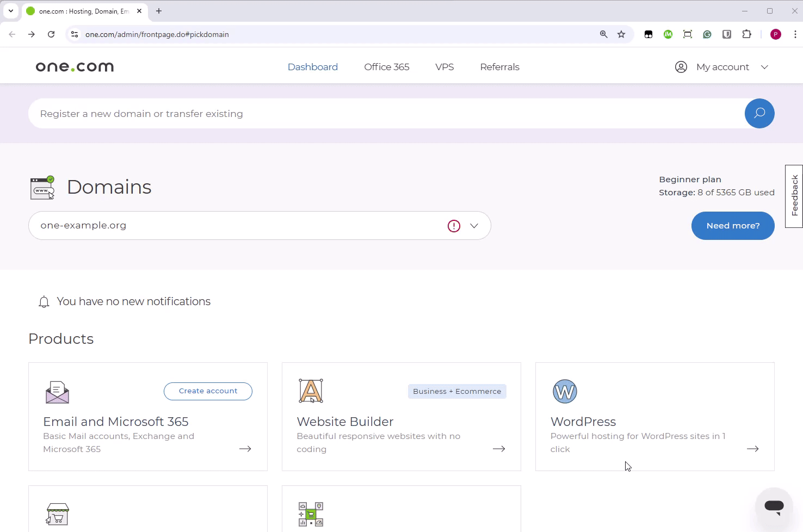Click the zoom magnifier icon in address bar
803x532 pixels.
coord(603,34)
